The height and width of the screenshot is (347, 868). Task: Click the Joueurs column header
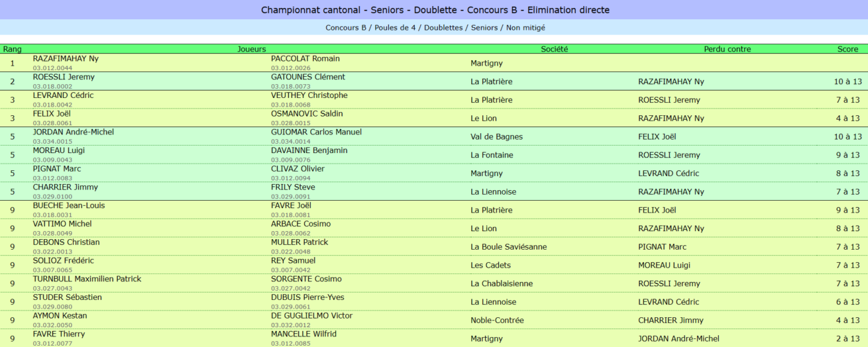click(x=252, y=49)
